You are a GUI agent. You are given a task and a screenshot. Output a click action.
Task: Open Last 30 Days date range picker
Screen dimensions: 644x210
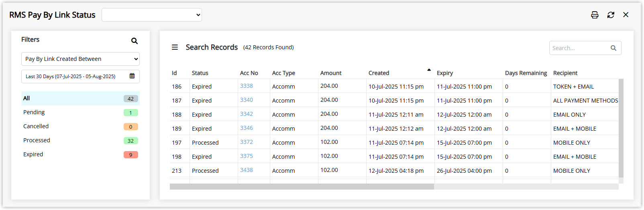pyautogui.click(x=80, y=76)
